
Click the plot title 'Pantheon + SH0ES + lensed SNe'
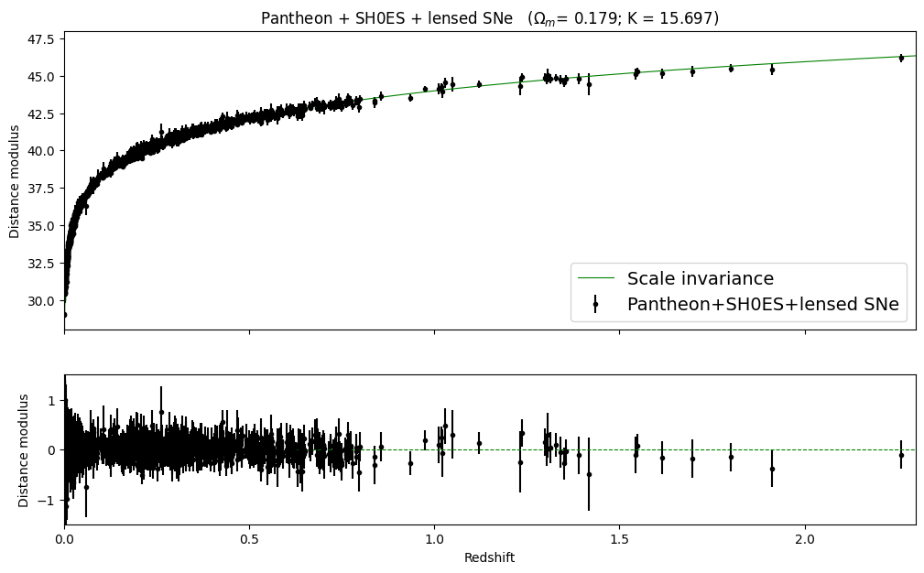[386, 18]
